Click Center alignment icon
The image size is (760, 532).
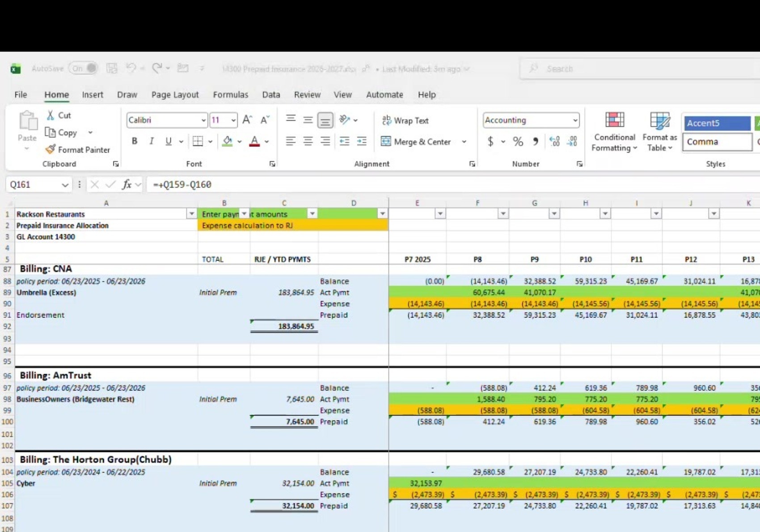click(x=308, y=141)
